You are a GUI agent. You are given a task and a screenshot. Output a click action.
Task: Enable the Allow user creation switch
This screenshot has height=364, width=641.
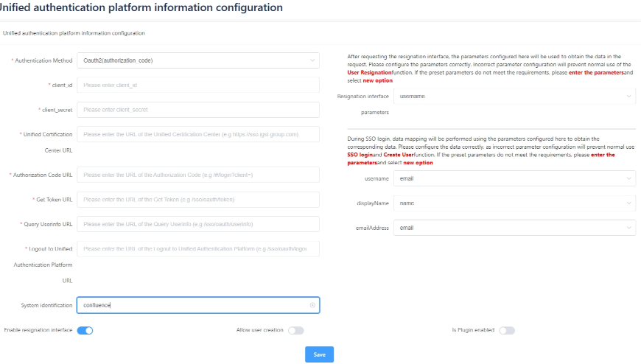click(295, 330)
